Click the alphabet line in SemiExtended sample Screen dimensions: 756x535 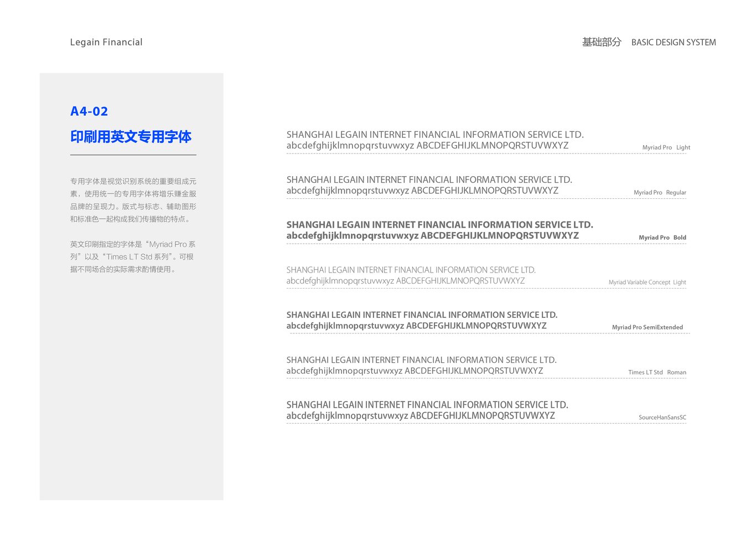point(417,326)
